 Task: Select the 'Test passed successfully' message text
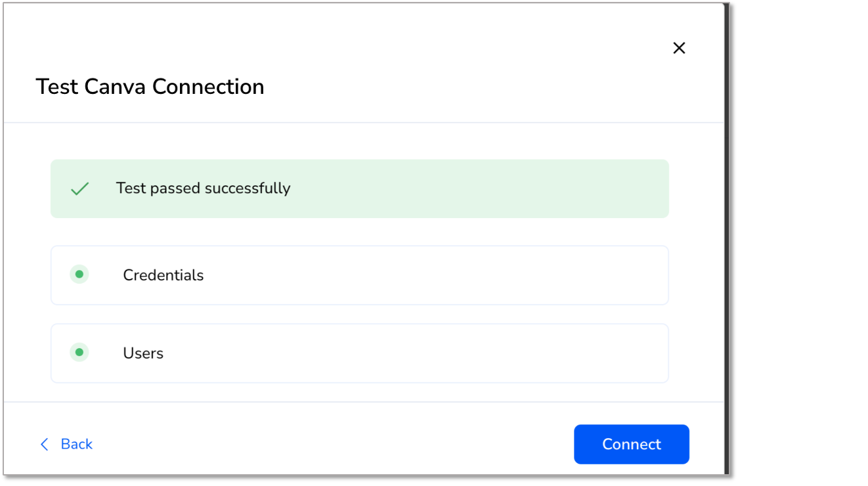[x=203, y=188]
